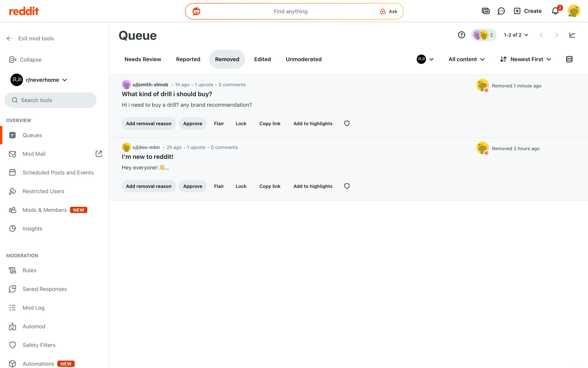Open the Newest First sort dropdown
The image size is (588, 368).
[526, 59]
